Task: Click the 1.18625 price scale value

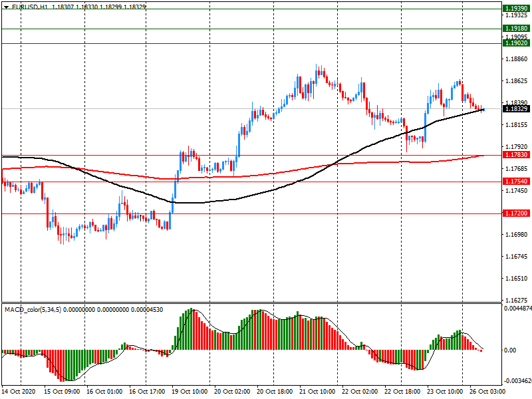Action: point(516,81)
